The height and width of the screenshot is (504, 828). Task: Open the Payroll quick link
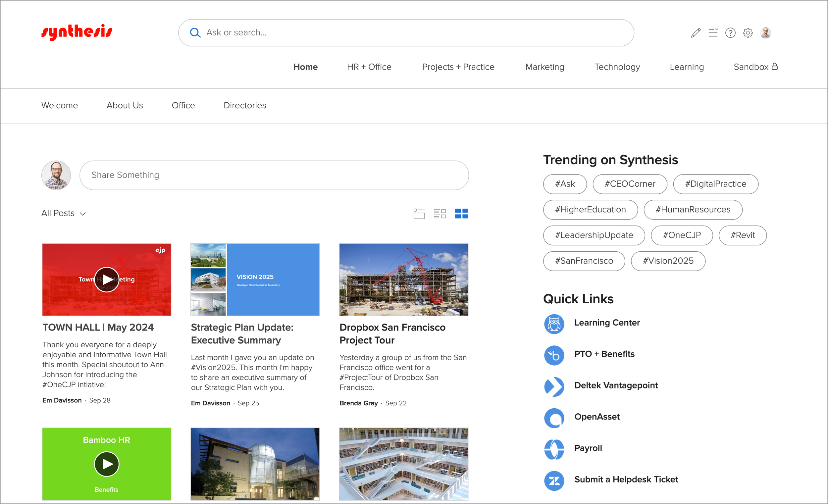coord(588,448)
